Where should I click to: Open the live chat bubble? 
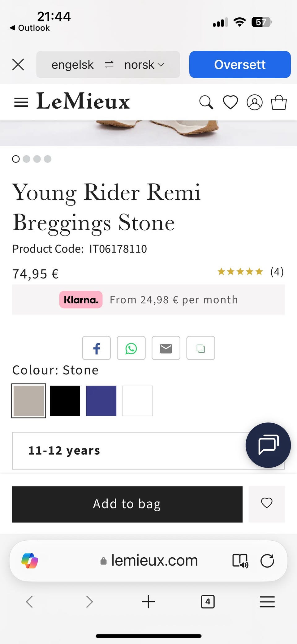tap(268, 445)
